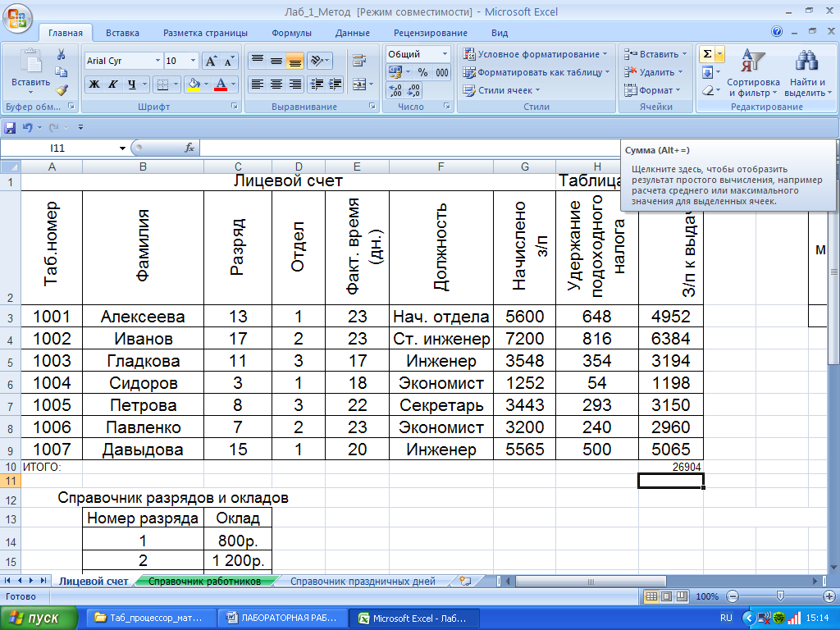The image size is (840, 630).
Task: Open the Данные ribbon tab
Action: 353,33
